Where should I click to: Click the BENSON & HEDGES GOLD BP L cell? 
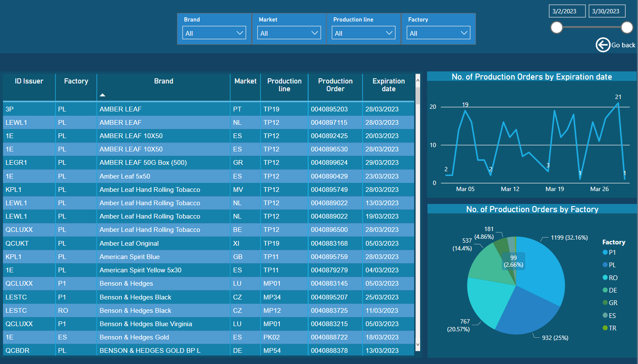pos(164,351)
